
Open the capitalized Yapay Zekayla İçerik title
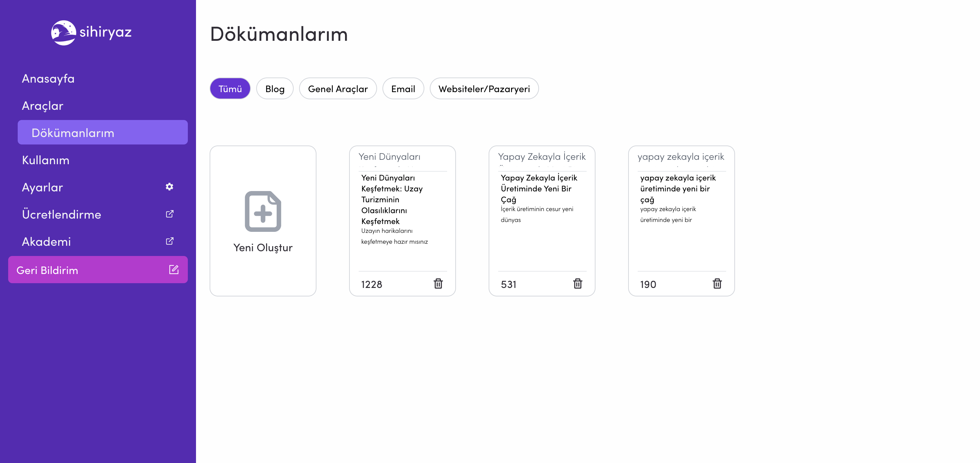tap(542, 157)
